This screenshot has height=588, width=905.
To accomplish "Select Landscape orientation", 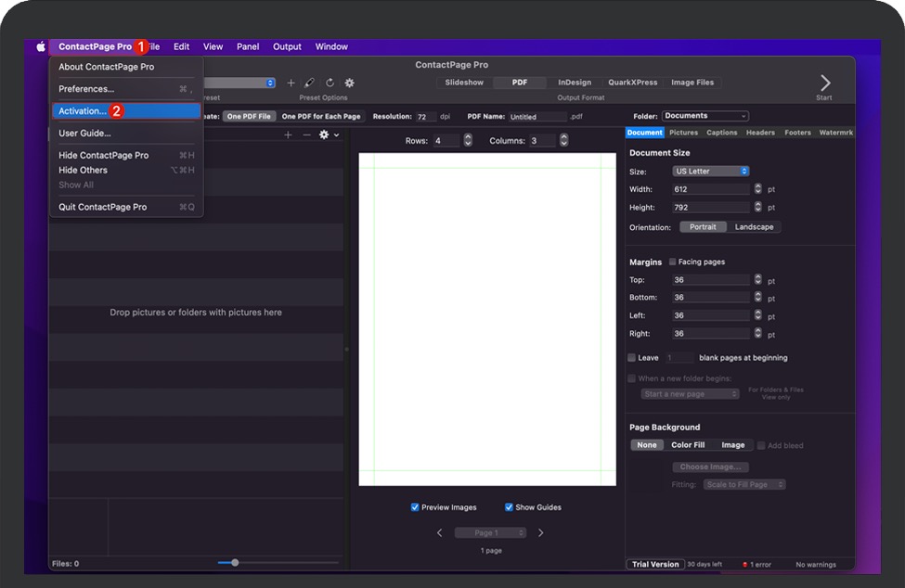I will [x=754, y=227].
